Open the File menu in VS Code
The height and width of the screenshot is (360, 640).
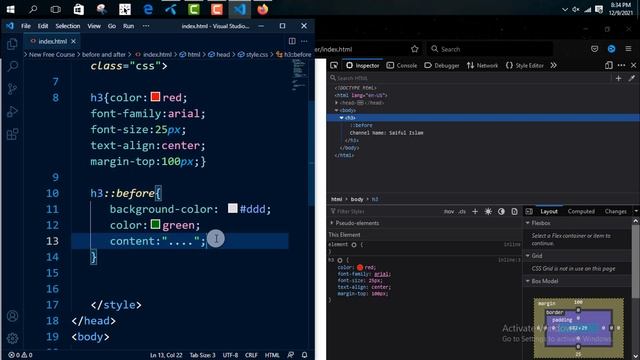pos(26,26)
